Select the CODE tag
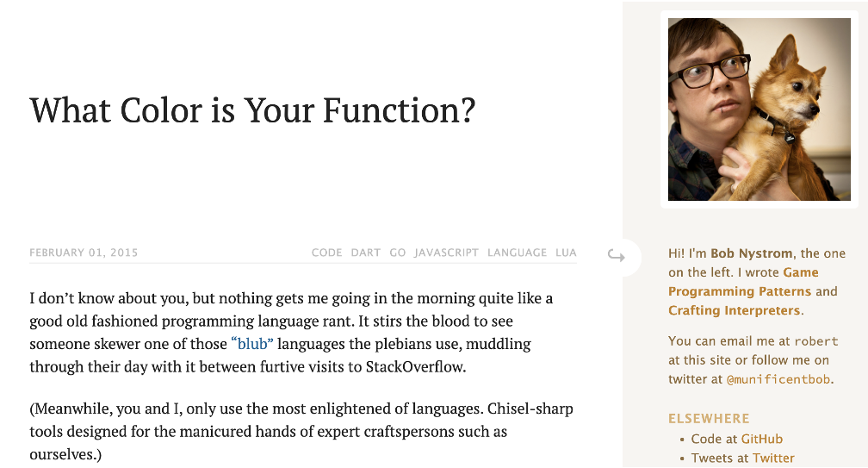This screenshot has height=468, width=868. point(326,253)
